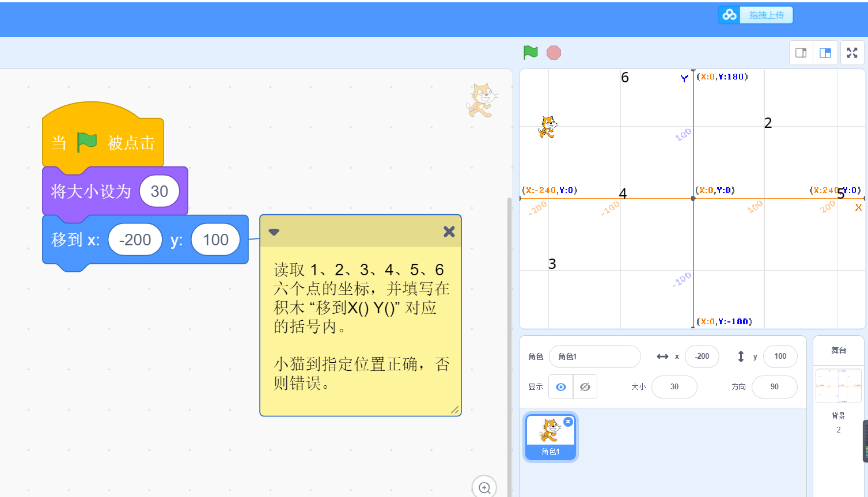The height and width of the screenshot is (497, 868).
Task: Click the (X:-240,Y:0) label
Action: (549, 190)
